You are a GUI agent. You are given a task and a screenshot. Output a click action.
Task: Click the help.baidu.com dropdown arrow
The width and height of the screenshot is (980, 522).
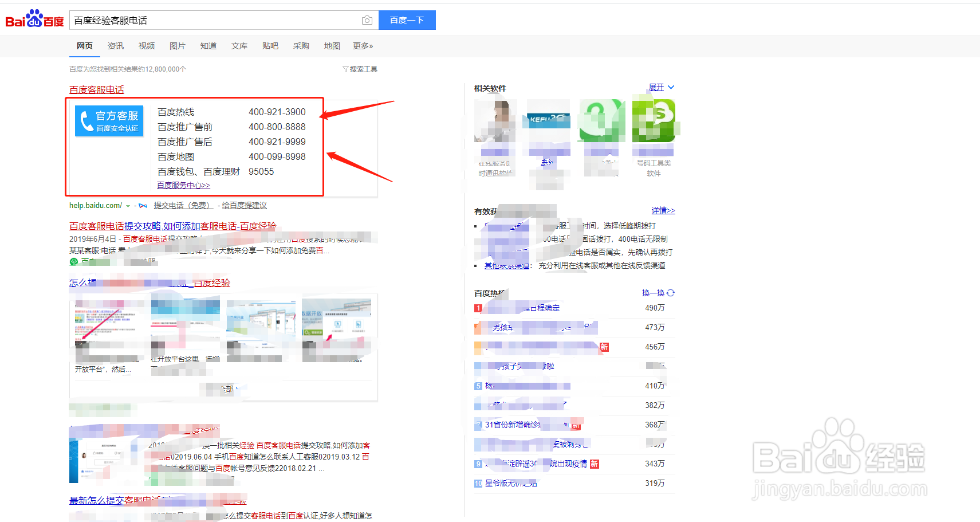click(128, 206)
